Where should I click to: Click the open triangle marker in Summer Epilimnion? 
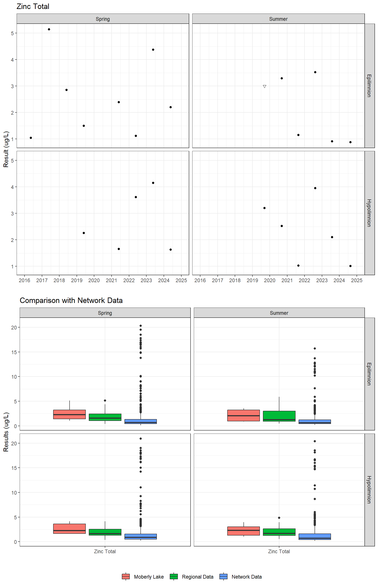[x=264, y=86]
